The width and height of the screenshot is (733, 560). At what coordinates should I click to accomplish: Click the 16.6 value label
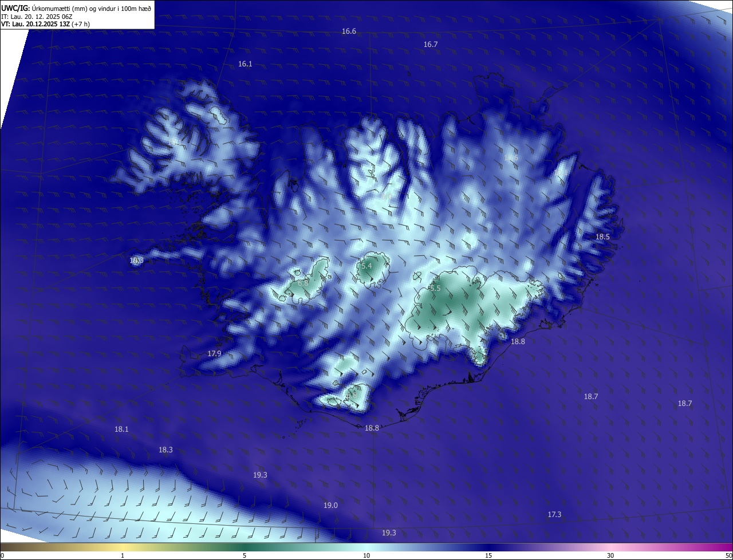(x=349, y=31)
